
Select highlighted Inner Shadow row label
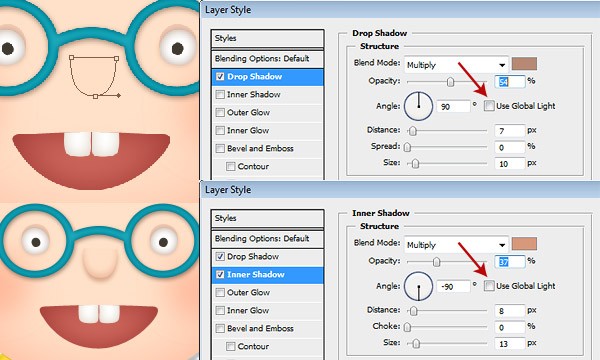click(x=256, y=274)
